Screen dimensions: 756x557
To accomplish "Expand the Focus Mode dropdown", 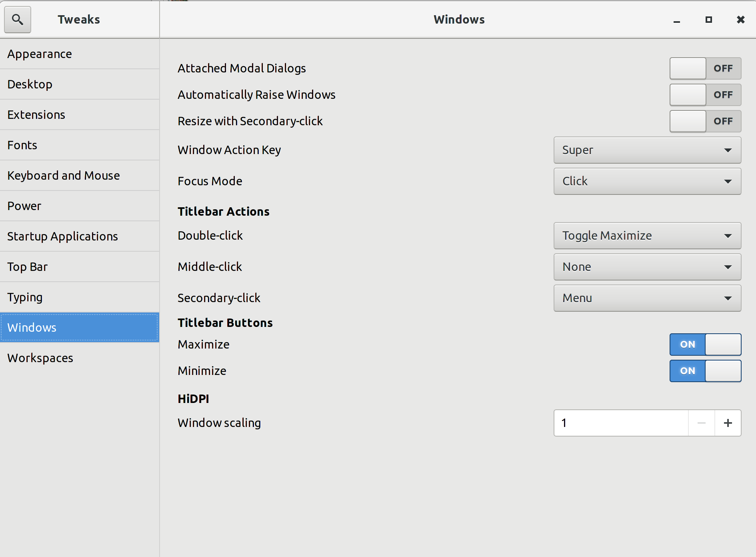I will point(647,181).
